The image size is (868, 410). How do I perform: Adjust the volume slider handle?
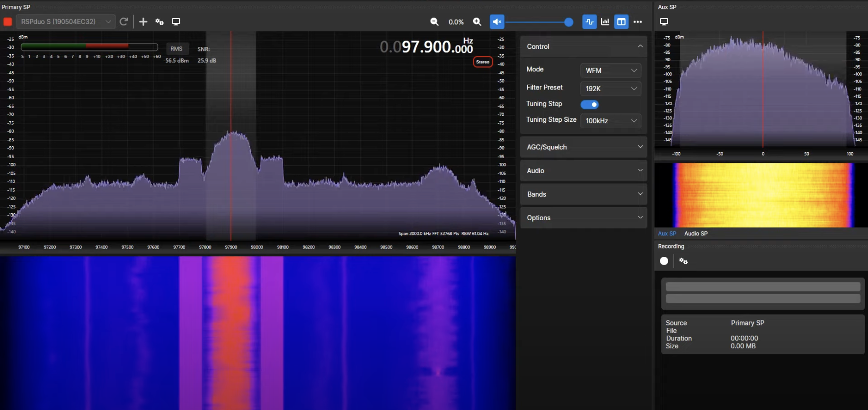568,22
